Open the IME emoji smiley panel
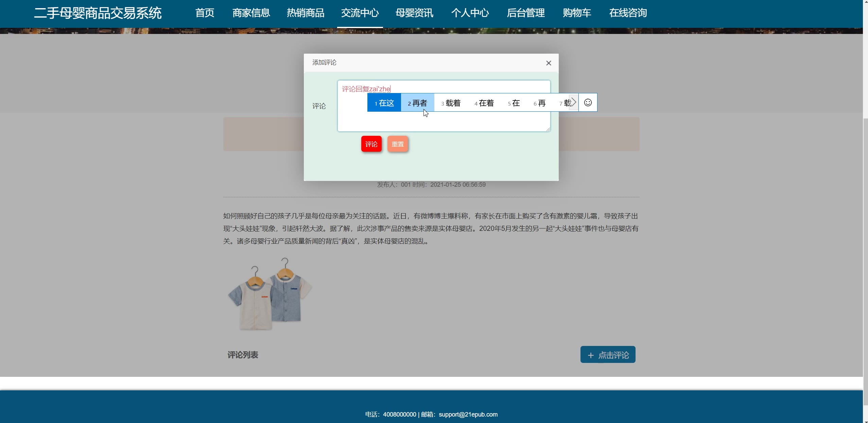The height and width of the screenshot is (423, 868). (588, 103)
